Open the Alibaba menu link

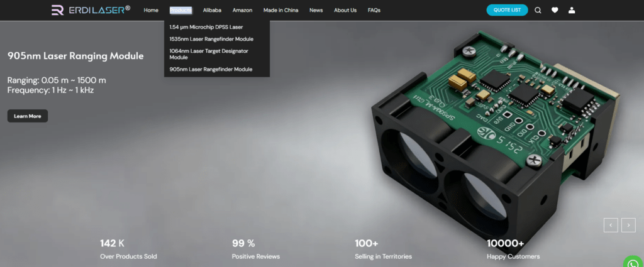[212, 10]
